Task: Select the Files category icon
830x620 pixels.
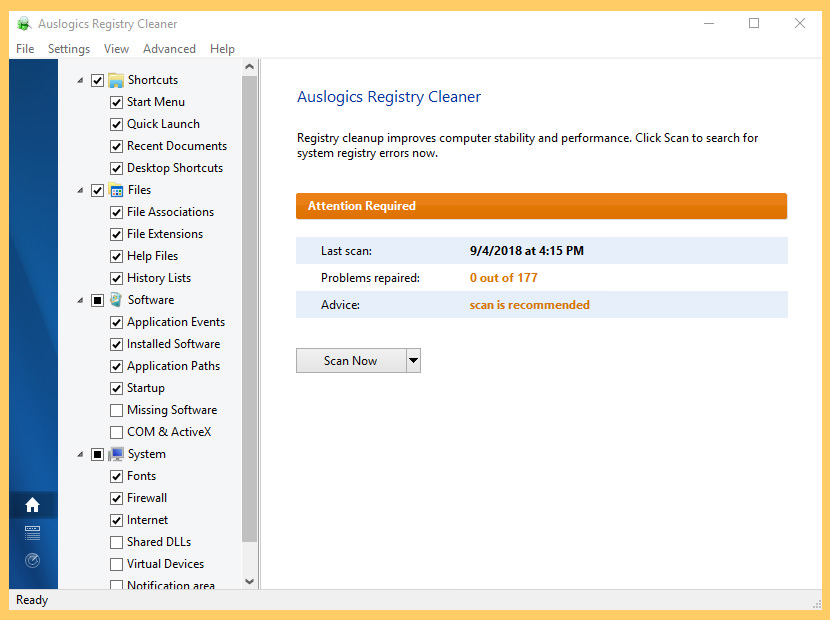Action: pos(116,190)
